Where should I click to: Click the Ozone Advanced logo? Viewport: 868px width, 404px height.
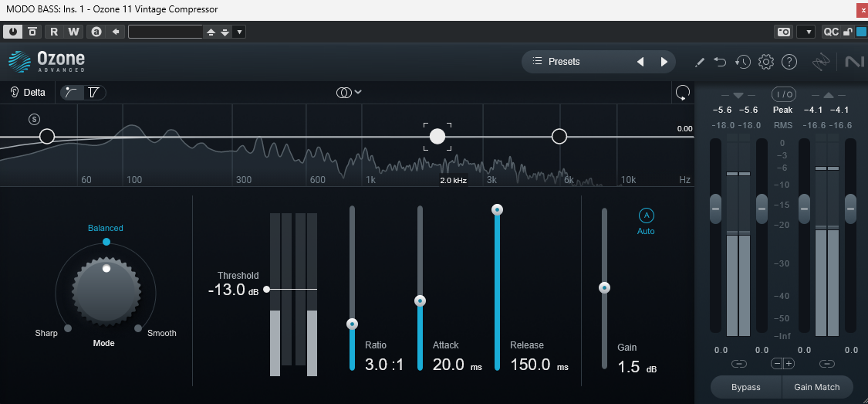[47, 62]
